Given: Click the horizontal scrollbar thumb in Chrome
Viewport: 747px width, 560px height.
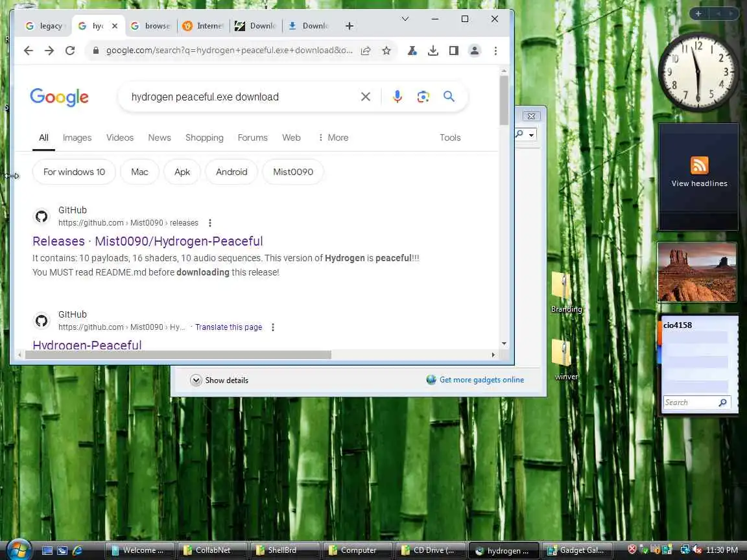Looking at the screenshot, I should [178, 355].
